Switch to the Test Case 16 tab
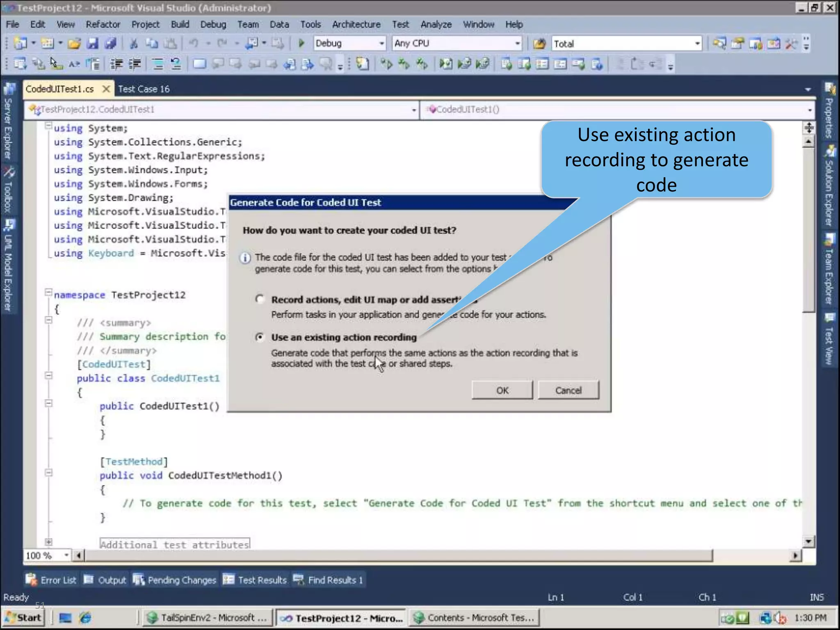The image size is (840, 630). pos(144,89)
